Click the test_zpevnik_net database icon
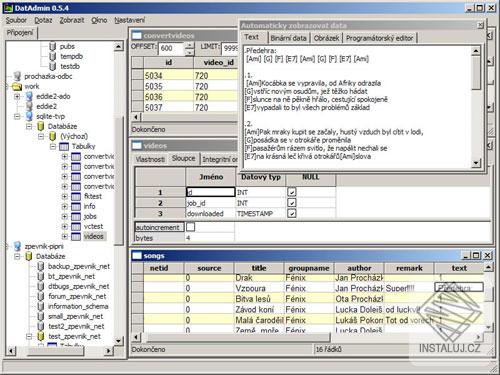 click(x=41, y=336)
